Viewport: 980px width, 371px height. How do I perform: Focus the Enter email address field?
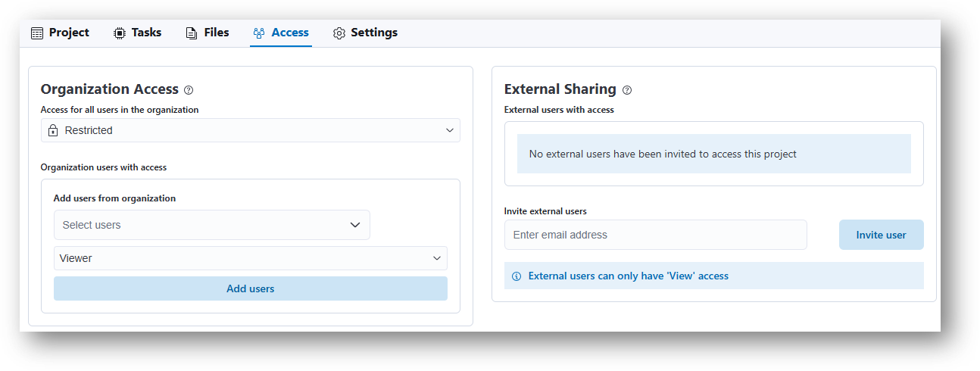coord(656,235)
